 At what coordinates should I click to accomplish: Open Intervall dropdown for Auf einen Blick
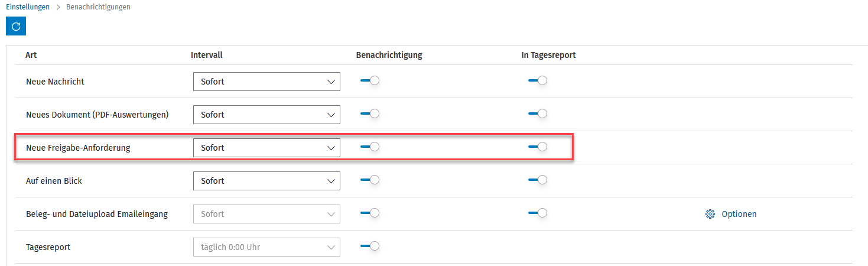tap(266, 181)
